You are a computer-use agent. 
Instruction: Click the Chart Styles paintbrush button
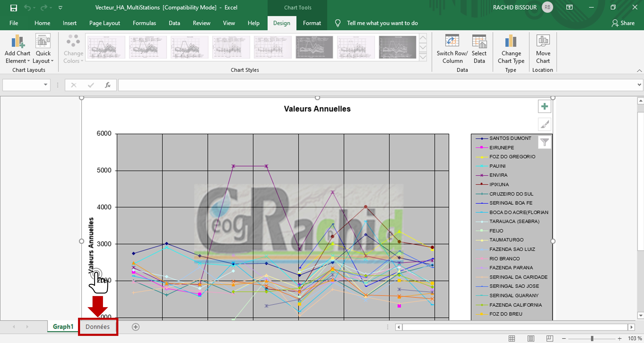click(x=544, y=124)
